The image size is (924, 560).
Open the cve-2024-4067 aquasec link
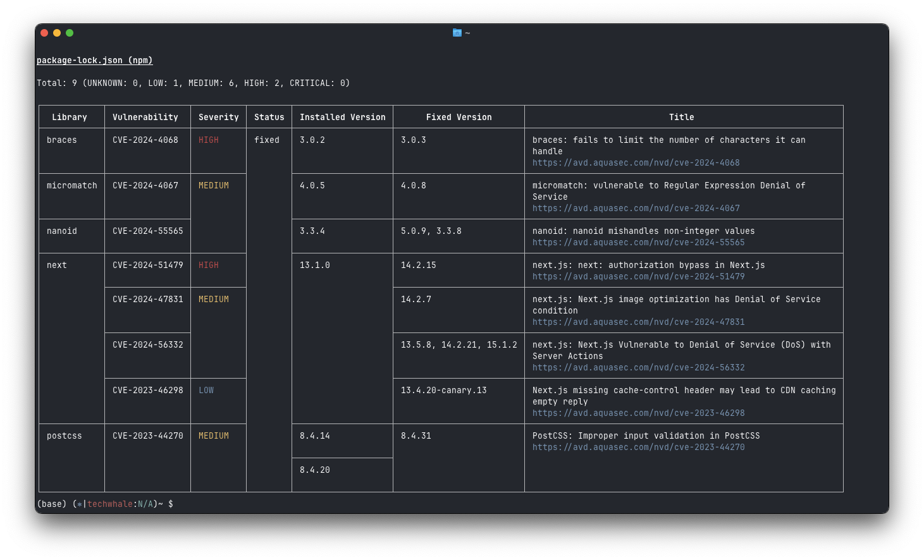point(636,209)
